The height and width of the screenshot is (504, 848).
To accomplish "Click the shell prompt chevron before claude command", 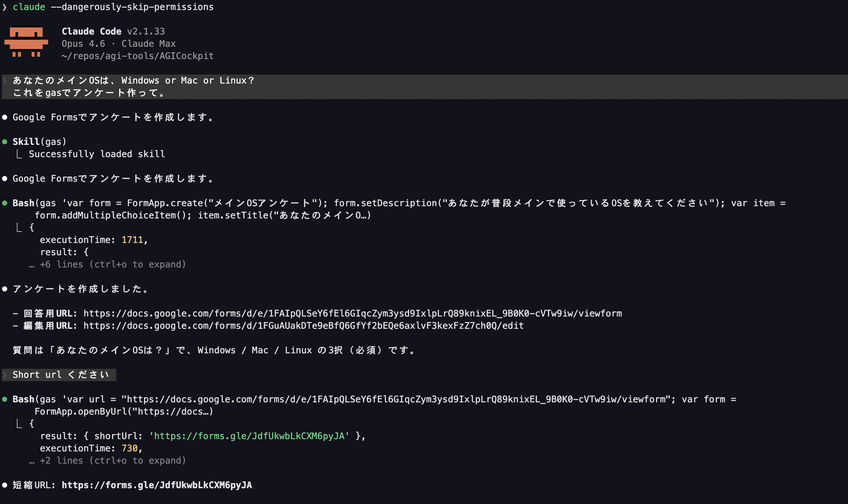I will tap(5, 7).
